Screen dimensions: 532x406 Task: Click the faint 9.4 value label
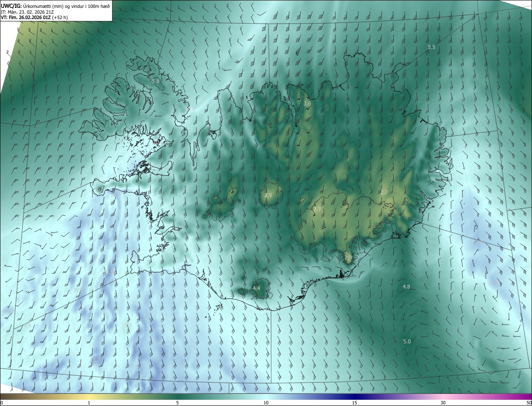tap(27, 325)
